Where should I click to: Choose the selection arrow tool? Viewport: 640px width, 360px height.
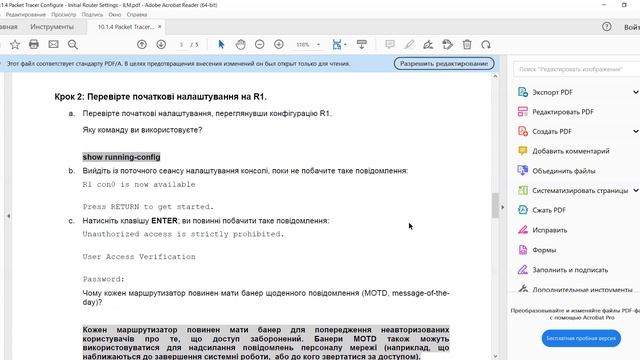click(x=221, y=44)
